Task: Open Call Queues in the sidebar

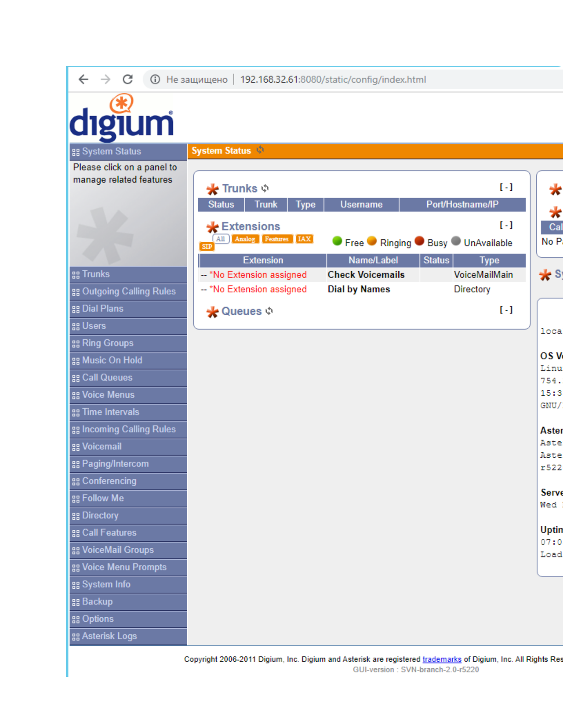Action: 128,378
